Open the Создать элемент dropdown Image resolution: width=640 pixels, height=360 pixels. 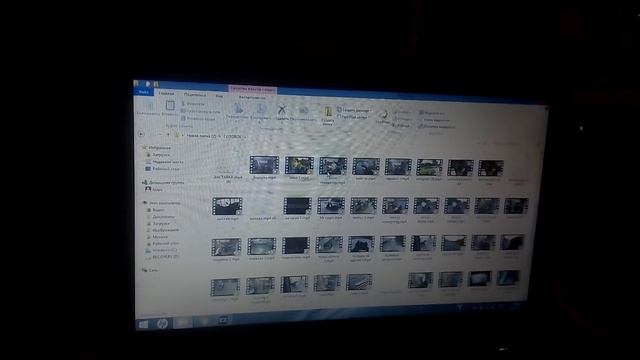[x=354, y=110]
